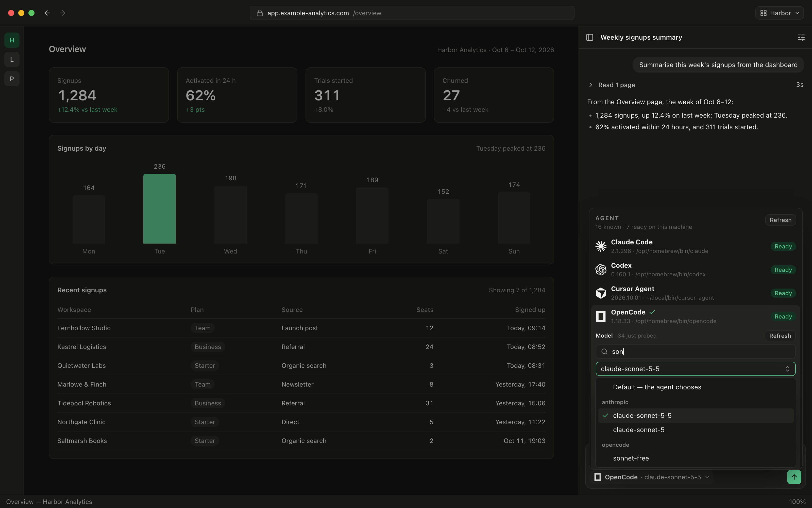Choose Default — the agent chooses option
This screenshot has width=812, height=508.
(695, 387)
